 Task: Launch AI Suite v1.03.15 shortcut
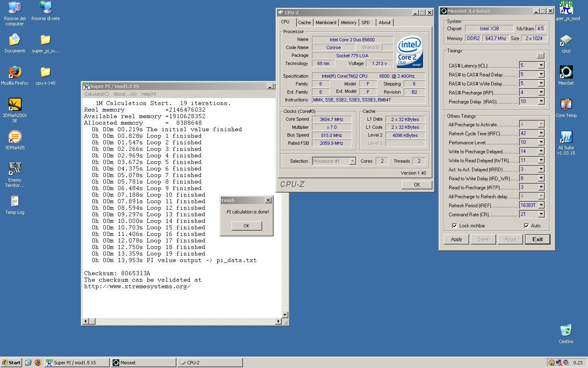[x=566, y=143]
